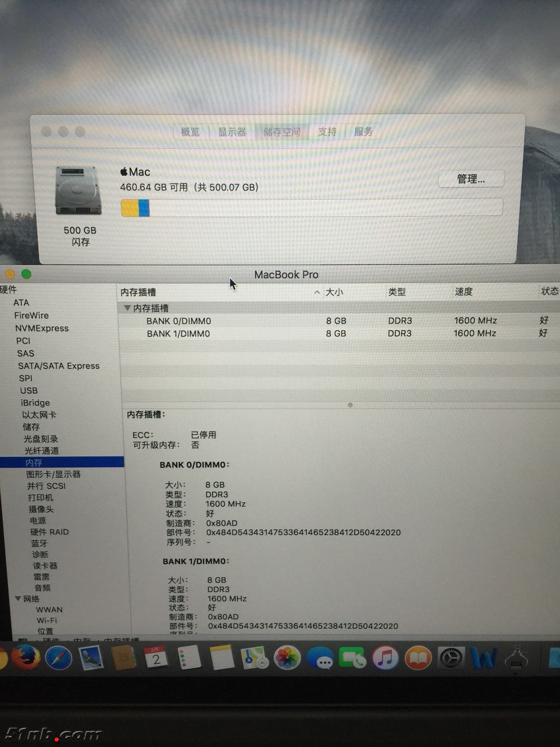Image resolution: width=560 pixels, height=747 pixels.
Task: Select 图形卡/显示器 in the sidebar
Action: tap(53, 474)
